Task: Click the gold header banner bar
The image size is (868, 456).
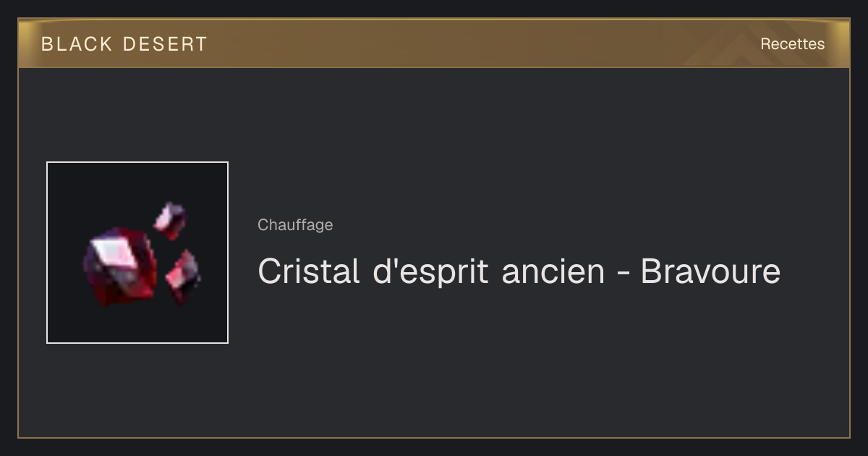Action: click(434, 43)
